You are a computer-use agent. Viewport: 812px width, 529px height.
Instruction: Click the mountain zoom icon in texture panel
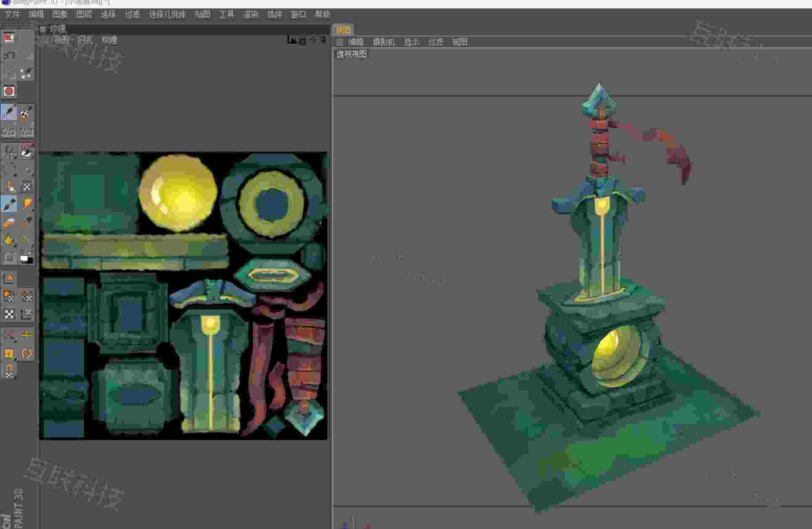(x=292, y=40)
